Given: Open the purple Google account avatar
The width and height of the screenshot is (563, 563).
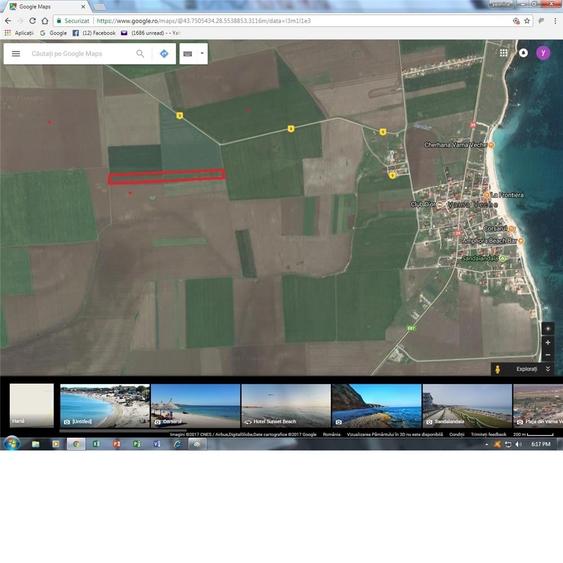Looking at the screenshot, I should (543, 53).
